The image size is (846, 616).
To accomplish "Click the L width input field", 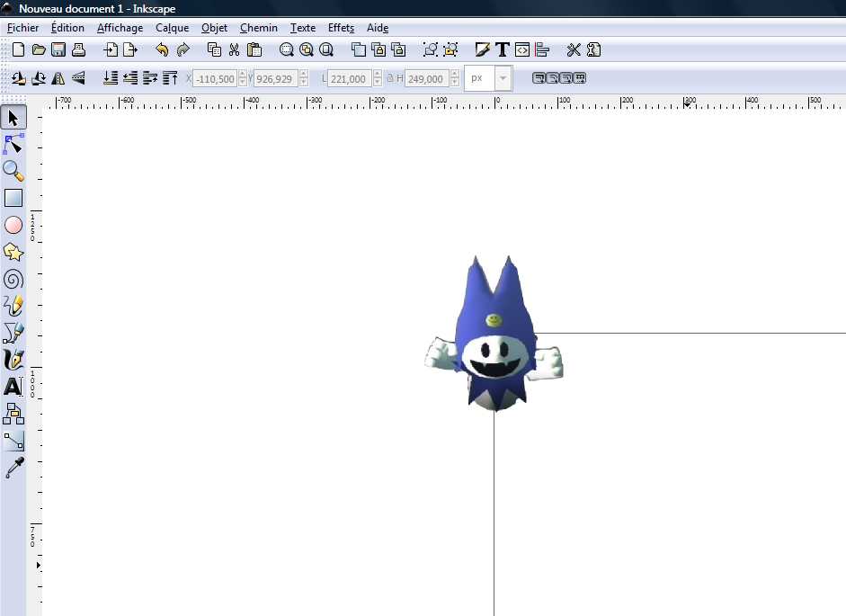I will (x=347, y=79).
